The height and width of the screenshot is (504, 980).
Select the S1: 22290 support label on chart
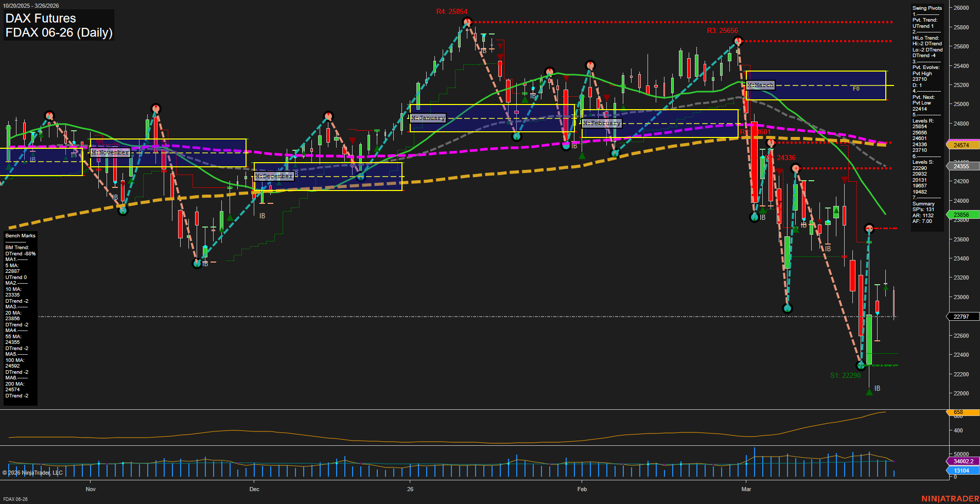coord(845,375)
